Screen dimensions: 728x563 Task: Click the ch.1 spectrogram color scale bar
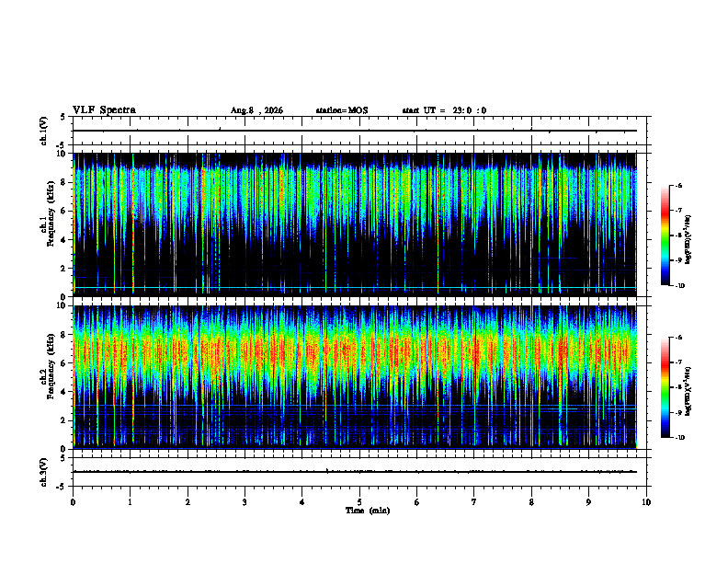pyautogui.click(x=665, y=236)
